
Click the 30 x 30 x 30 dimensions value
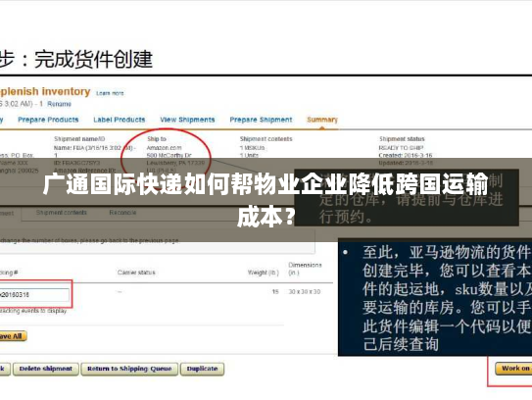click(x=305, y=292)
